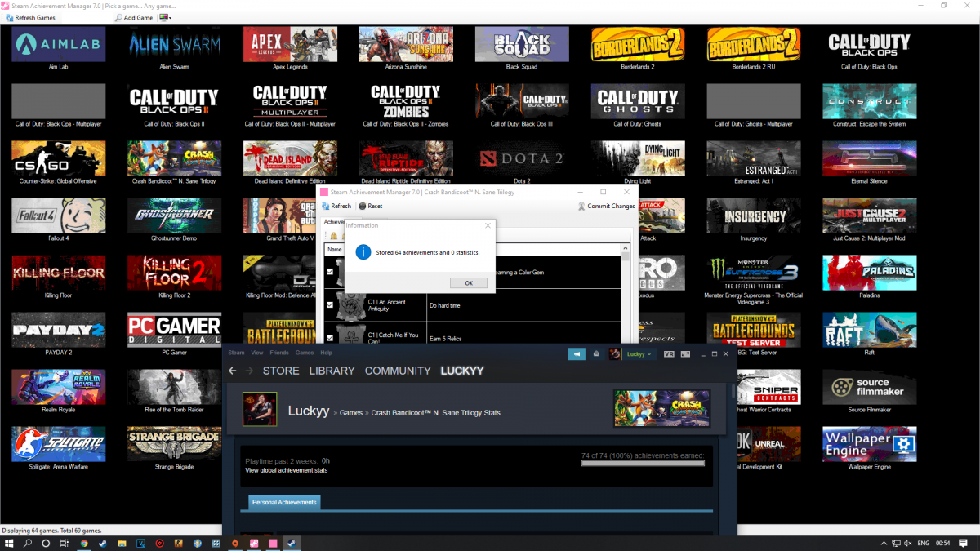Click the Steam back arrow
The image size is (980, 551).
click(x=233, y=371)
